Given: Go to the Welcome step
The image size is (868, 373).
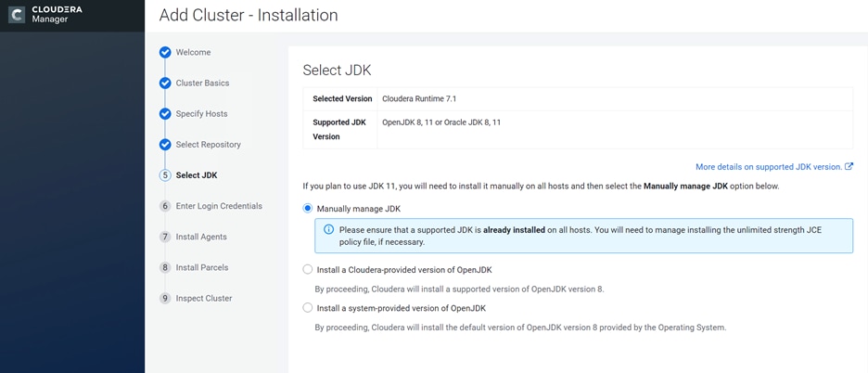Looking at the screenshot, I should (193, 52).
